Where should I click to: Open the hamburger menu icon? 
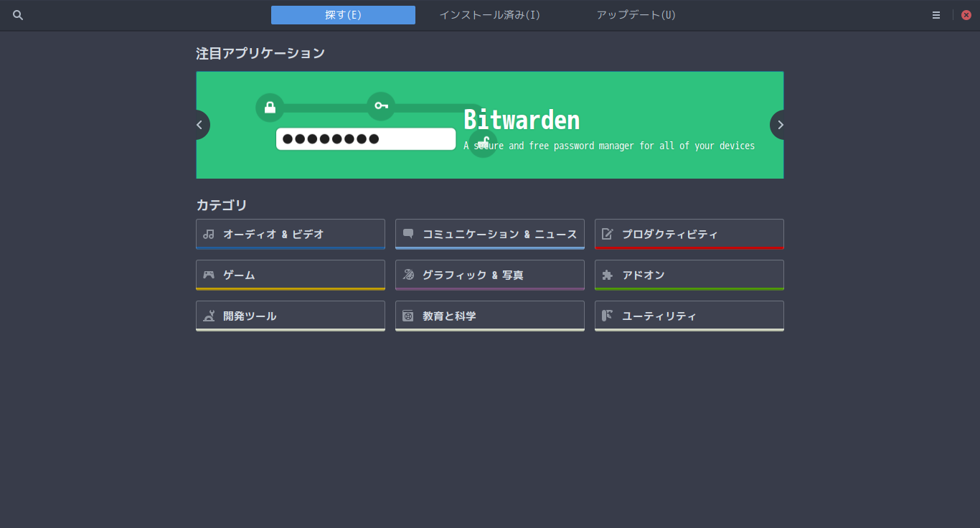point(936,15)
